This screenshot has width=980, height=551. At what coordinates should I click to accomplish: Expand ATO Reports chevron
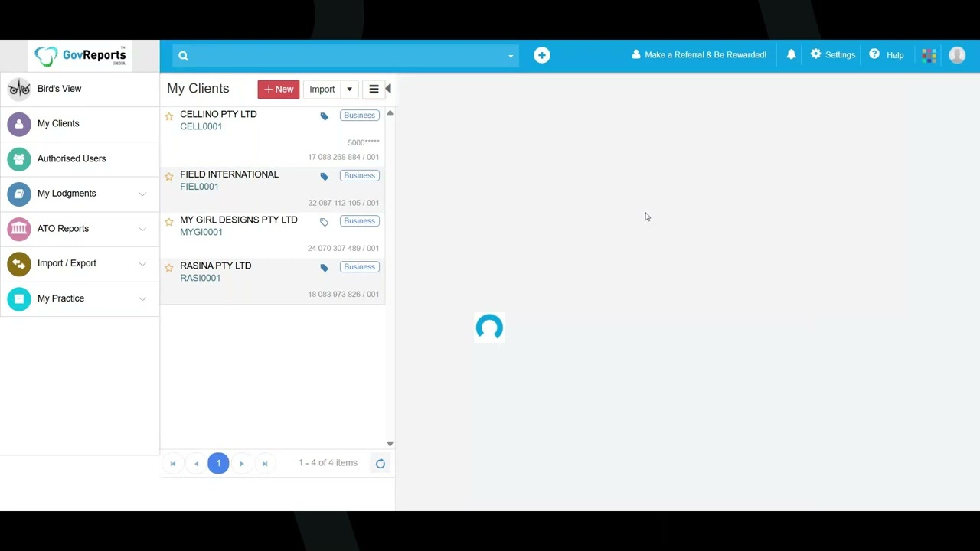(142, 229)
